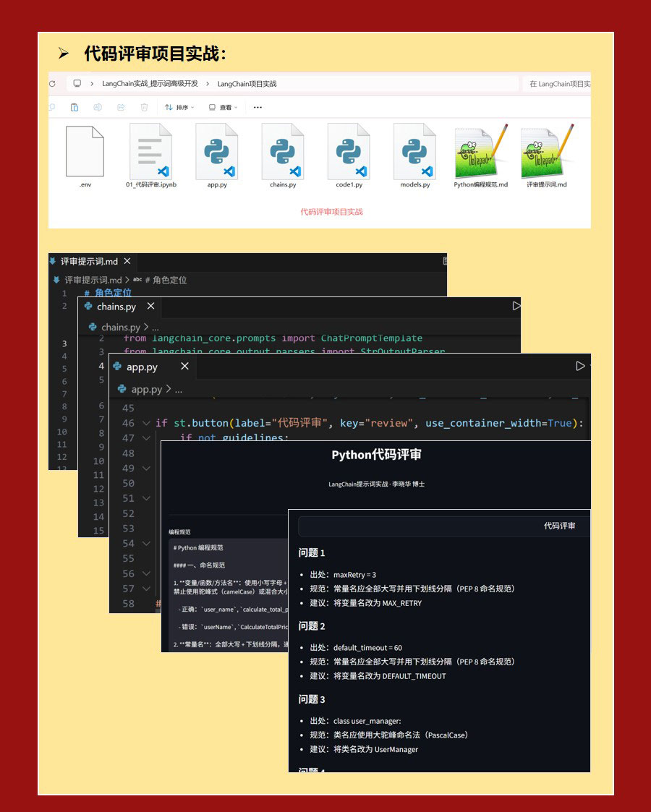Switch to the chains.py editor tab
This screenshot has height=812, width=651.
tap(116, 307)
